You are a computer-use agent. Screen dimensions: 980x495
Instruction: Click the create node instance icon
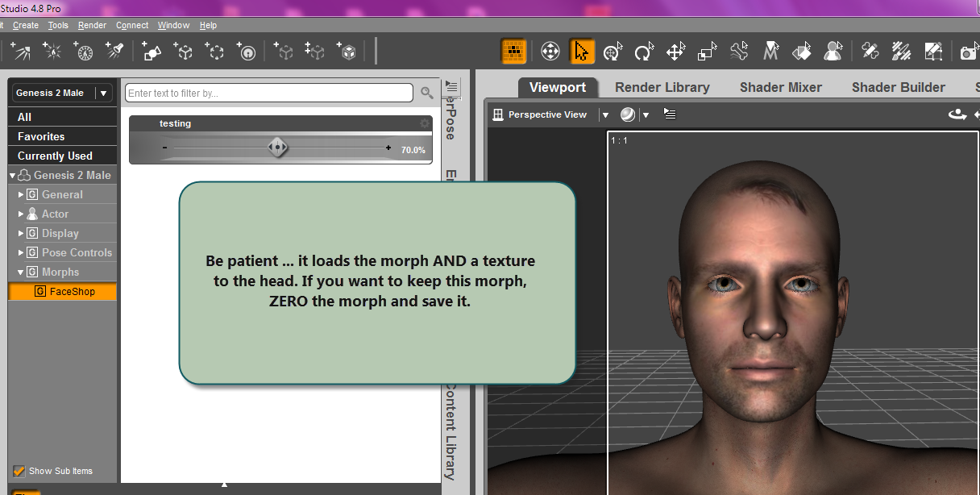[284, 52]
